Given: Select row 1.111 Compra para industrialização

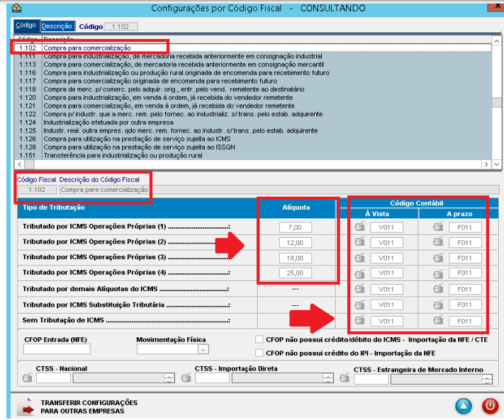Looking at the screenshot, I should tap(252, 56).
